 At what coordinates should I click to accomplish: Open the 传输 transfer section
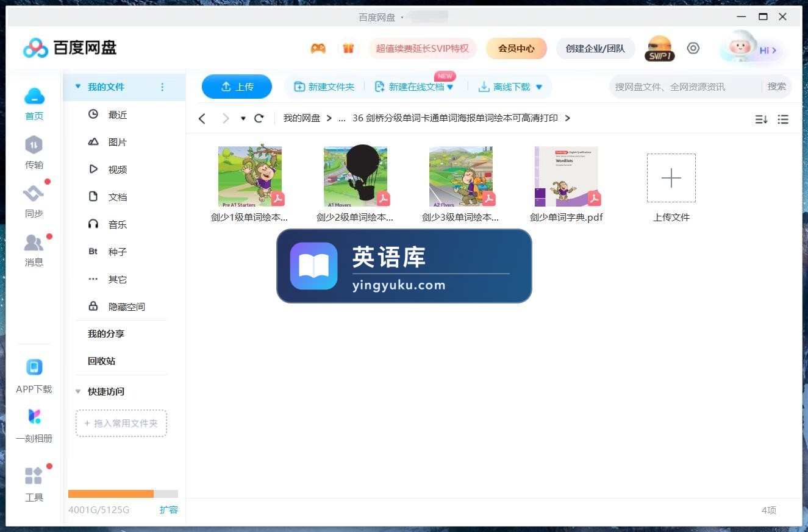[x=34, y=152]
